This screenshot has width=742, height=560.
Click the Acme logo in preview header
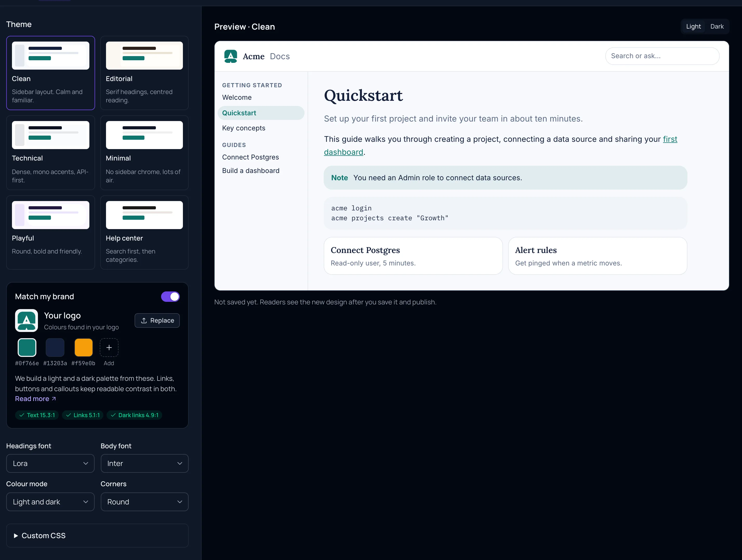(x=230, y=56)
